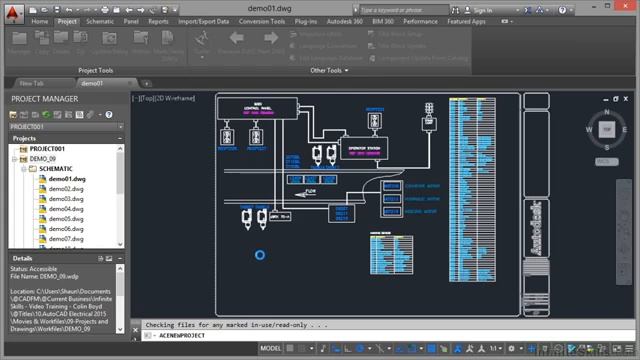The height and width of the screenshot is (360, 640).
Task: Click the green Refresh icon in Project Manager
Action: [46, 115]
